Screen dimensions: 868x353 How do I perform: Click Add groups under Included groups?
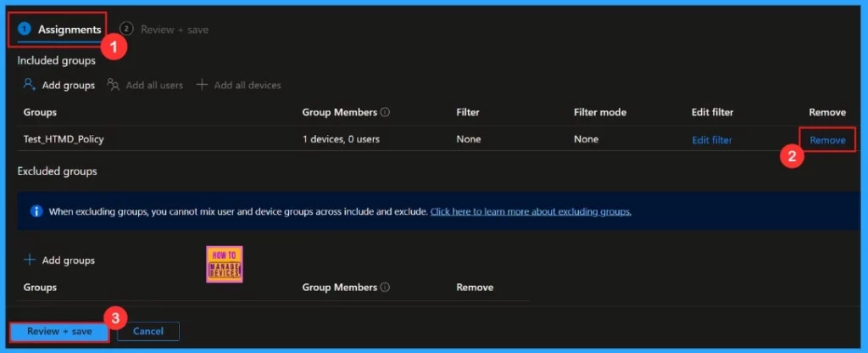pyautogui.click(x=68, y=86)
